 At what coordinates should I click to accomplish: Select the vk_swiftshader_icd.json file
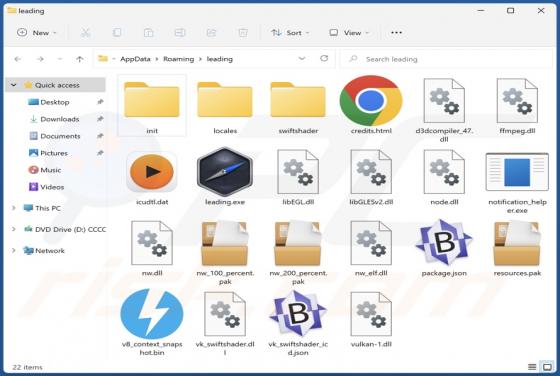click(x=298, y=323)
